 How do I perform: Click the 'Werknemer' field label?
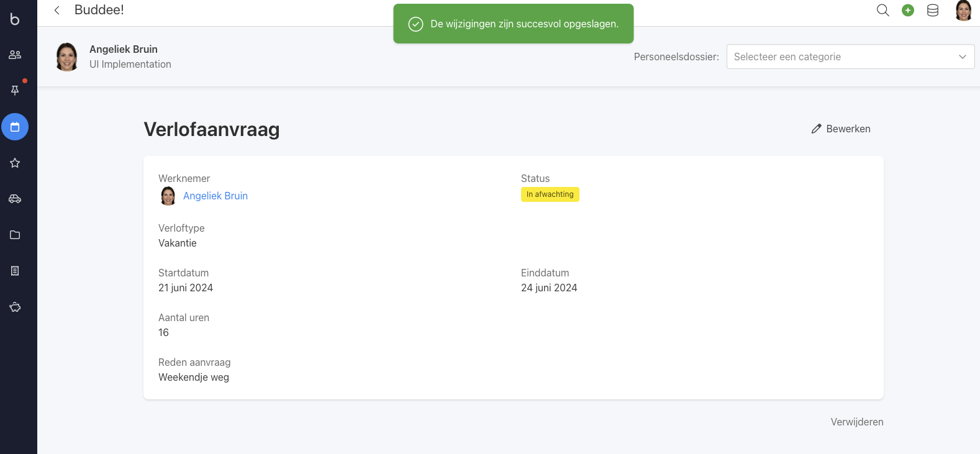click(184, 178)
